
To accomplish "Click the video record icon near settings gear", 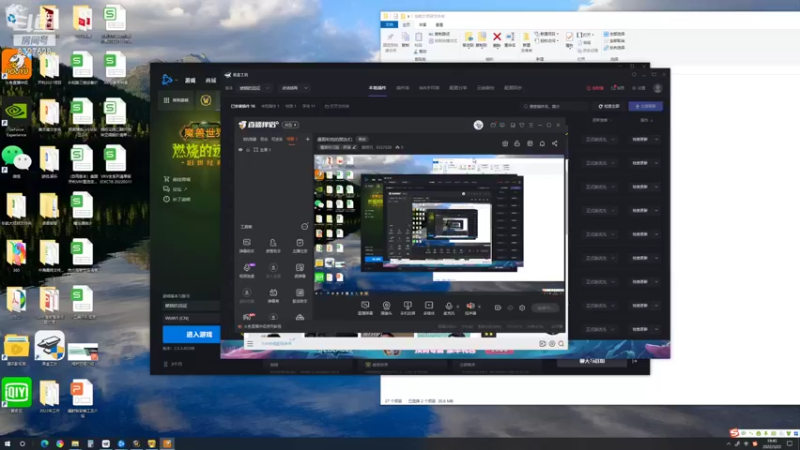I will pyautogui.click(x=498, y=308).
